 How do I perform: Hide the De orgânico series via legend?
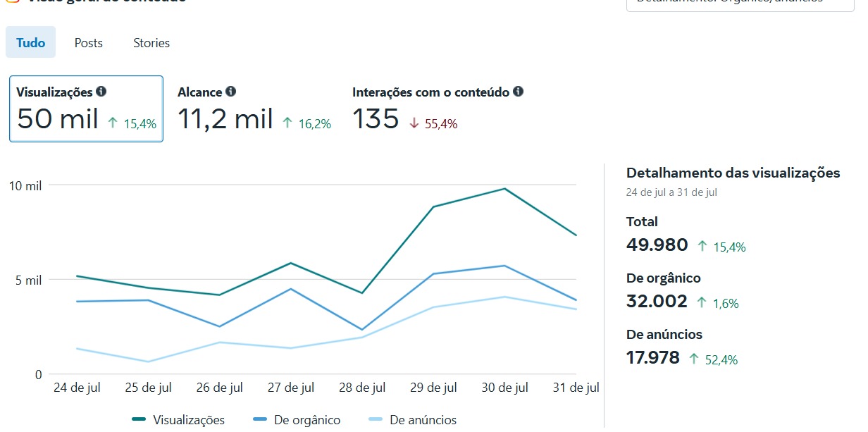tap(297, 420)
